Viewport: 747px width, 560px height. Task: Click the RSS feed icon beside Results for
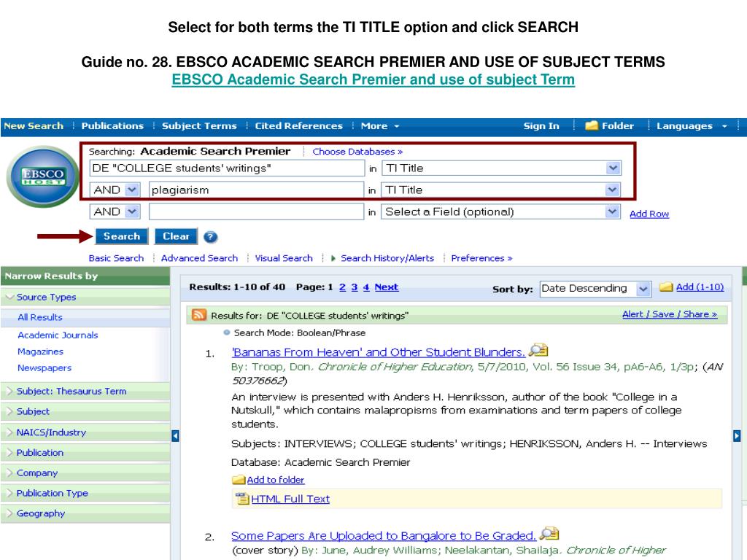[198, 315]
